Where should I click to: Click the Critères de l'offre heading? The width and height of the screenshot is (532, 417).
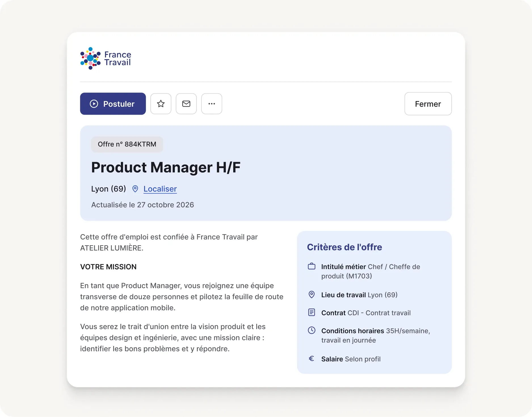pyautogui.click(x=344, y=247)
